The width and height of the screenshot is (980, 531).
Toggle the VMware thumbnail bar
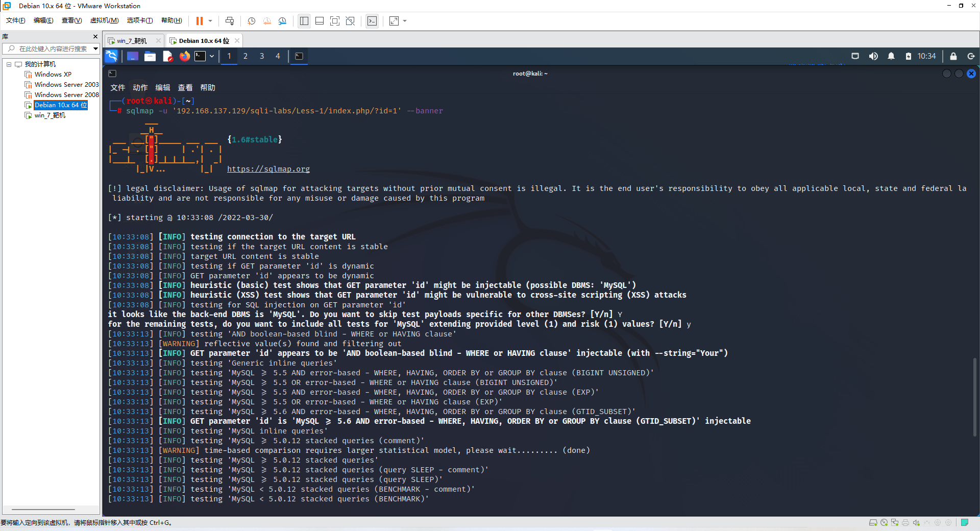coord(319,21)
